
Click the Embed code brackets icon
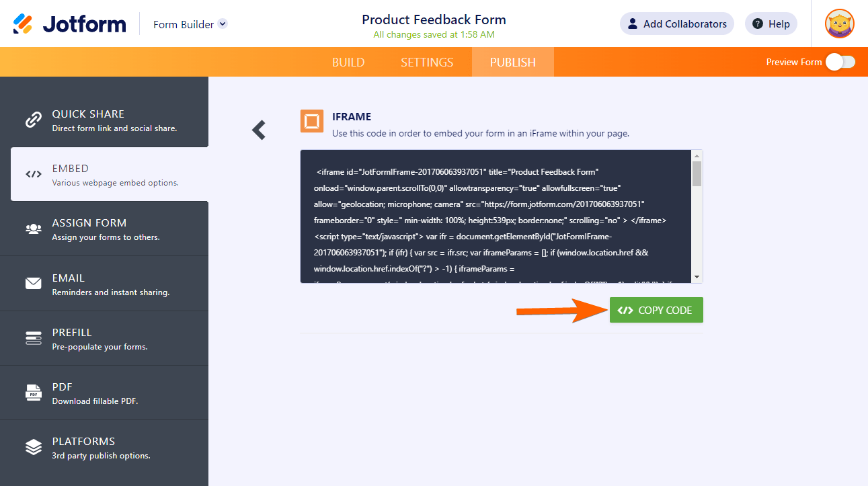point(34,174)
